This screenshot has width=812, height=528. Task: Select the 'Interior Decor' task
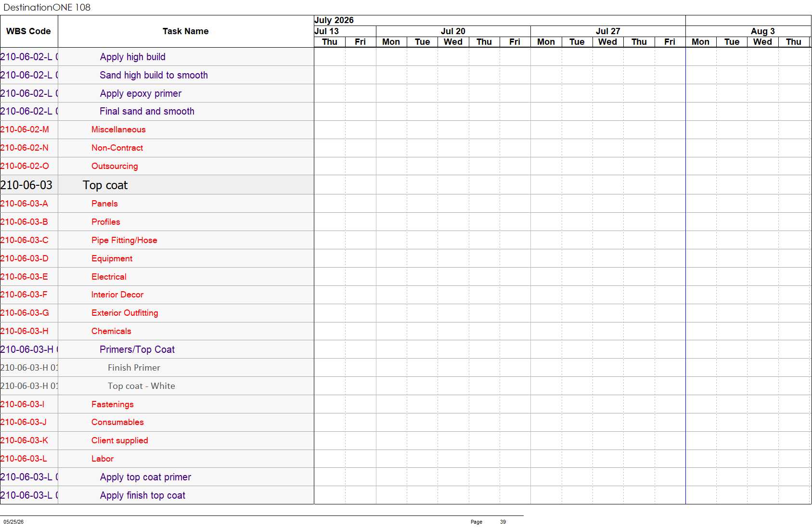point(117,295)
